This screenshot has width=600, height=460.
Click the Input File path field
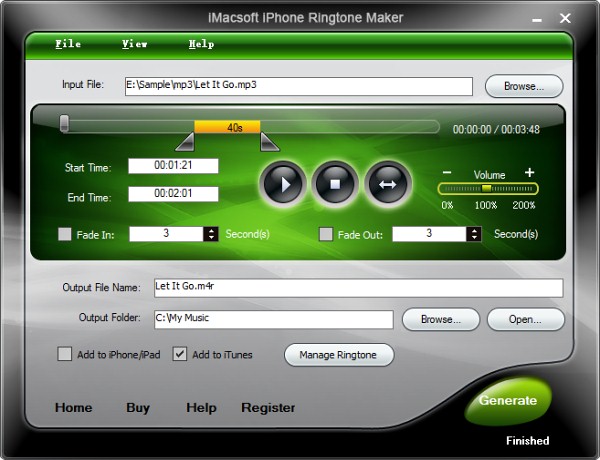[299, 86]
